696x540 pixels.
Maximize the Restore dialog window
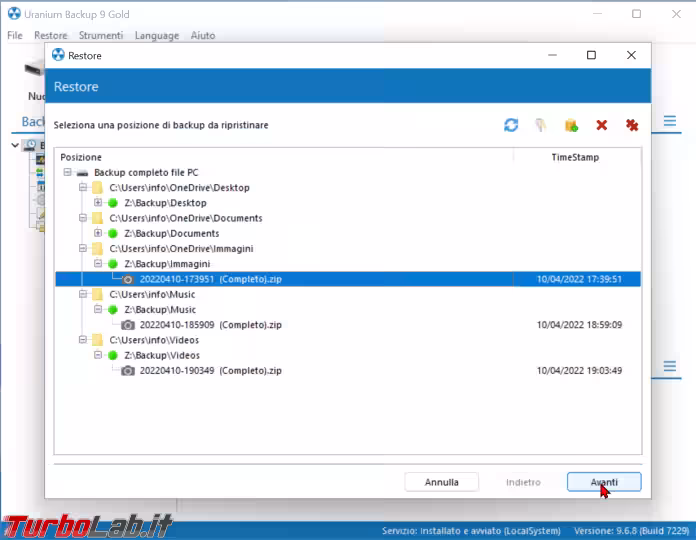point(591,55)
